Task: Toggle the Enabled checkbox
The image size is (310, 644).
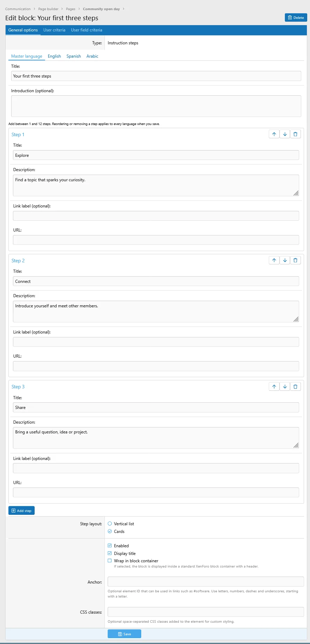Action: pos(110,546)
